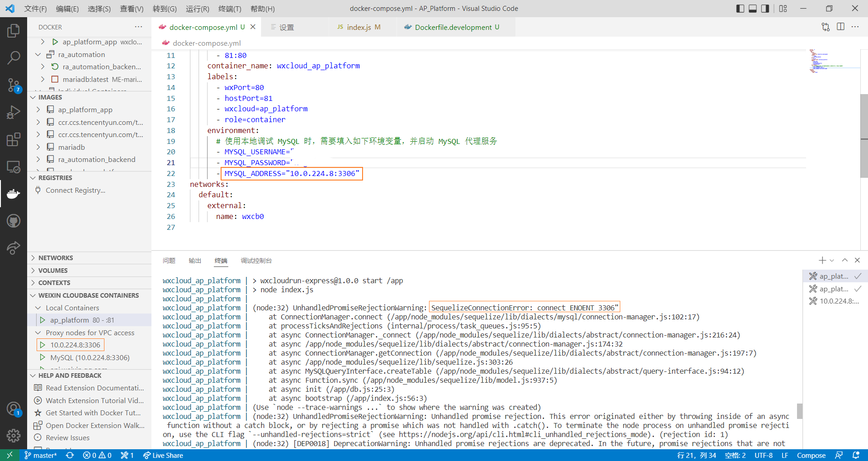
Task: Collapse the ra_automation container group
Action: [x=90, y=54]
